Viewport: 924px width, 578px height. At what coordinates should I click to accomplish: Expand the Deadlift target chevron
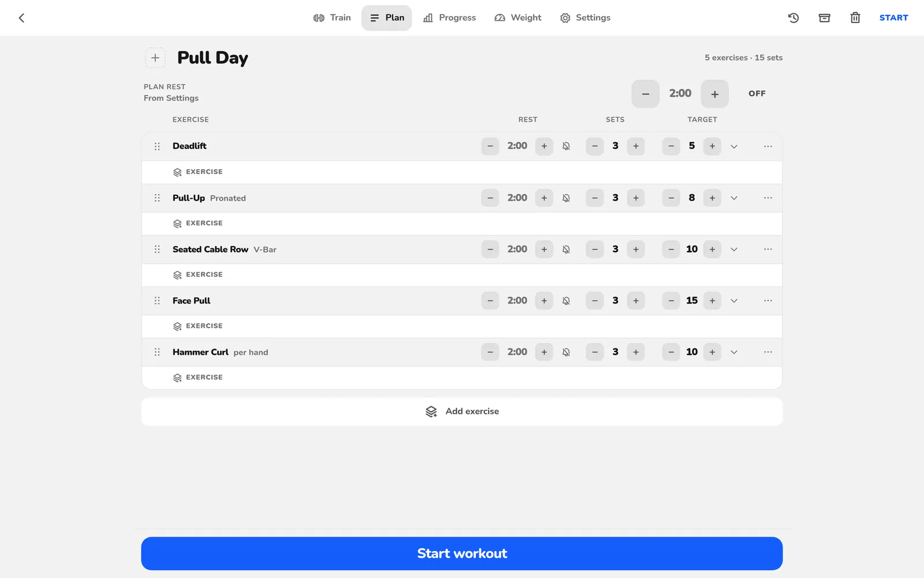[x=734, y=146]
